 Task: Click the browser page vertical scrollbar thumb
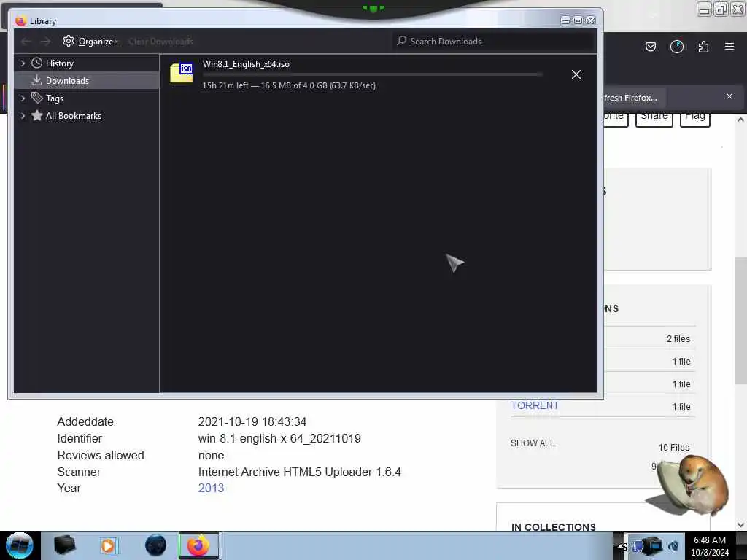(x=740, y=321)
